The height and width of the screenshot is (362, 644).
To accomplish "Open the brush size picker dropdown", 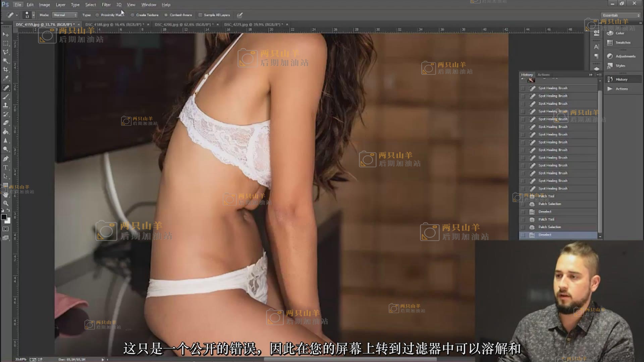I will tap(33, 15).
